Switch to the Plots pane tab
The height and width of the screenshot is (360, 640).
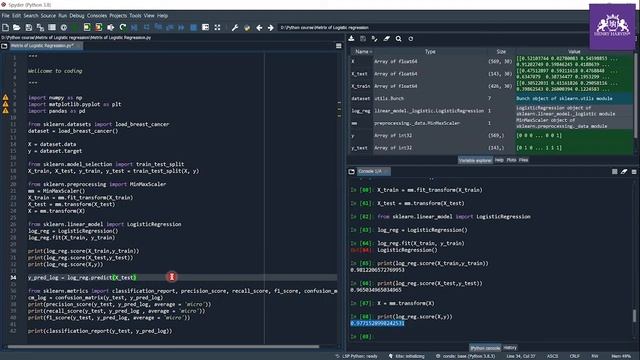coord(511,160)
